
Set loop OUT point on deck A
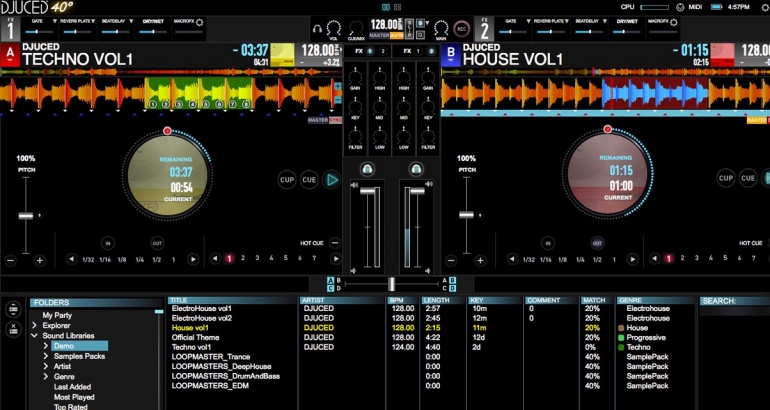pyautogui.click(x=157, y=242)
